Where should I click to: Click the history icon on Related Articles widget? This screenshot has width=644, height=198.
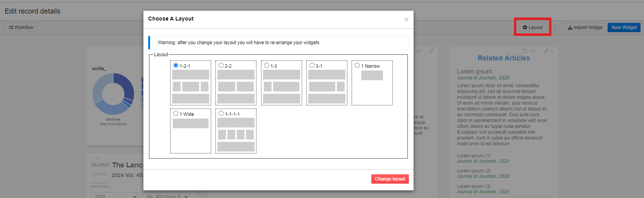(524, 51)
